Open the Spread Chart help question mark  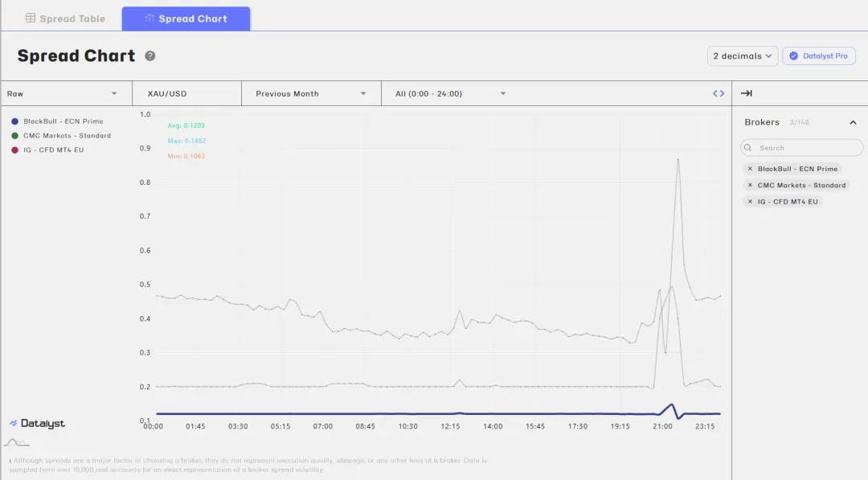pyautogui.click(x=150, y=56)
